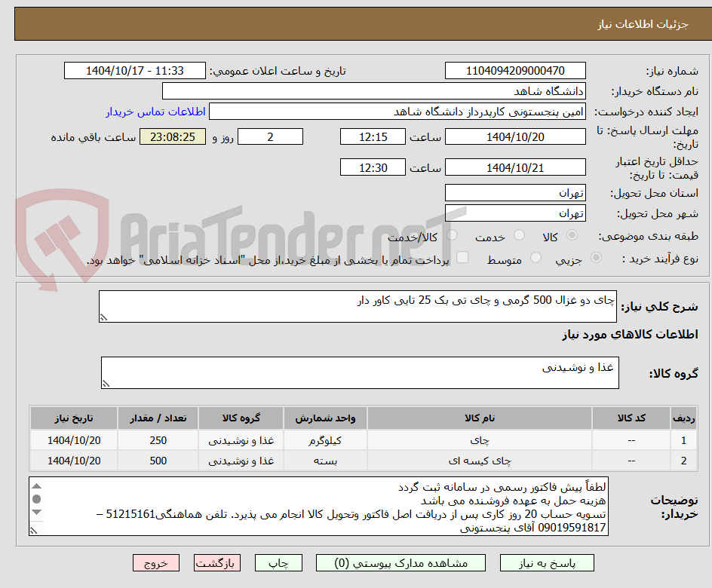Click the scroll thumb in buyer notes
The width and height of the screenshot is (712, 588).
pos(37,499)
